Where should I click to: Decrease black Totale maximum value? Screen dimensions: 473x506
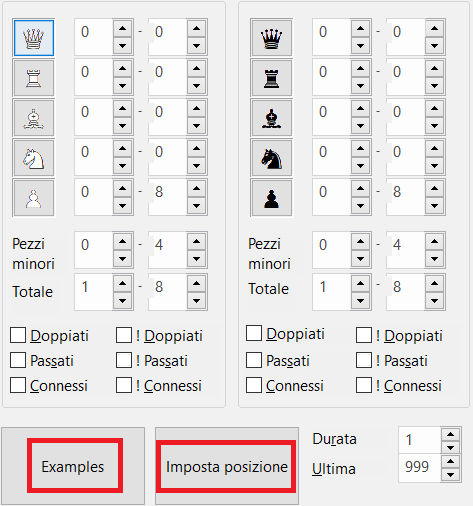point(434,301)
